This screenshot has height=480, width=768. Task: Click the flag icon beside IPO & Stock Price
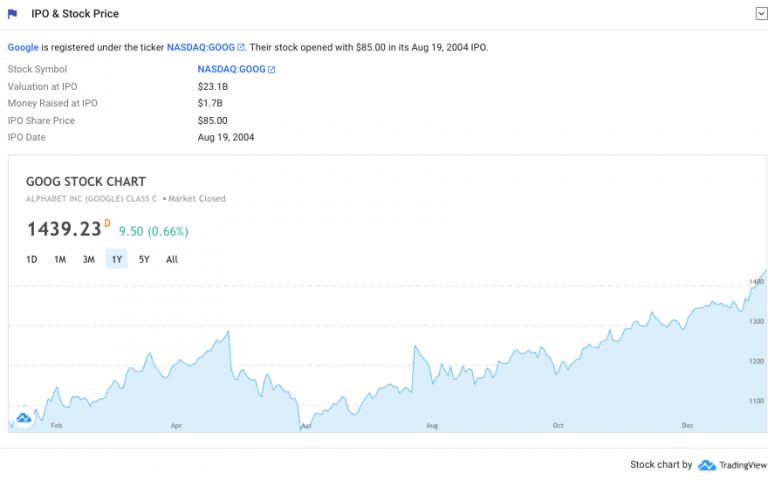pyautogui.click(x=12, y=13)
